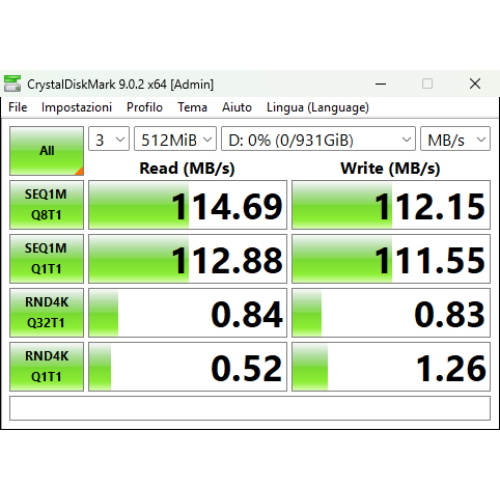Start the SEQ1M Q8T1 test

pyautogui.click(x=46, y=205)
